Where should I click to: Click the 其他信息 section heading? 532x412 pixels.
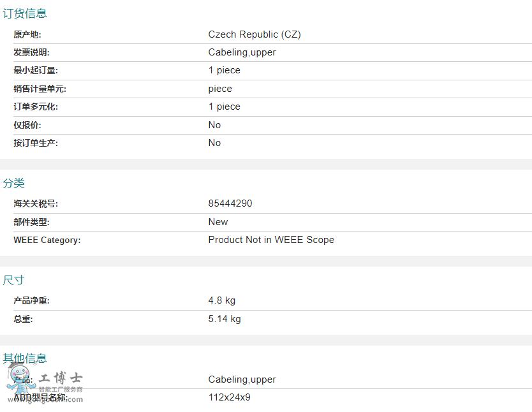pos(25,358)
